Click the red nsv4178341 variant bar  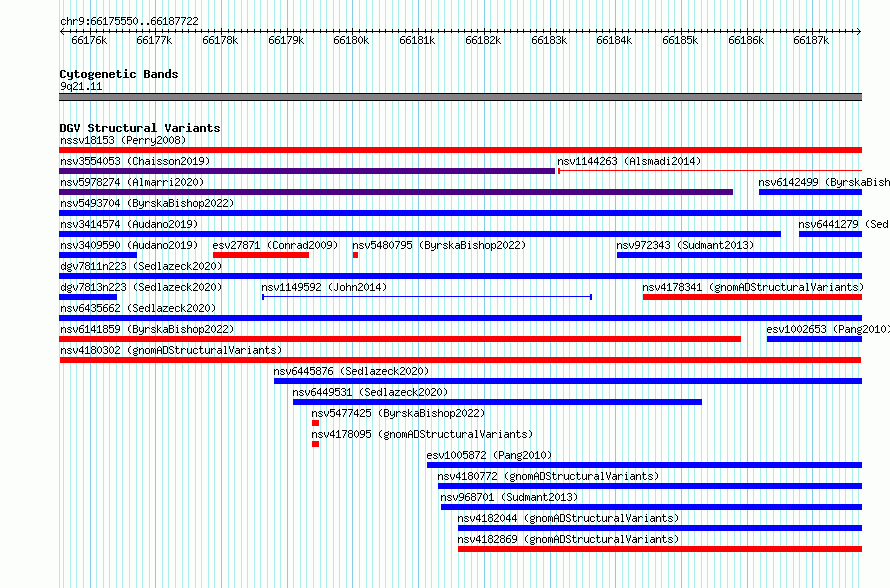[x=753, y=297]
